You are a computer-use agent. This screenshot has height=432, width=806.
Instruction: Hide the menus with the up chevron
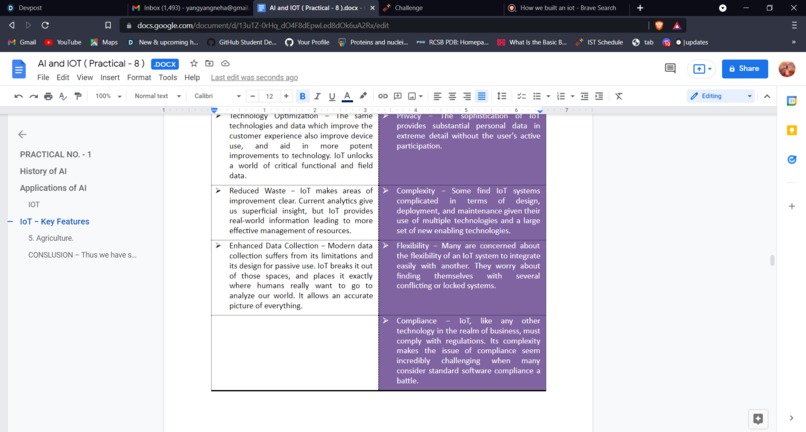(767, 96)
